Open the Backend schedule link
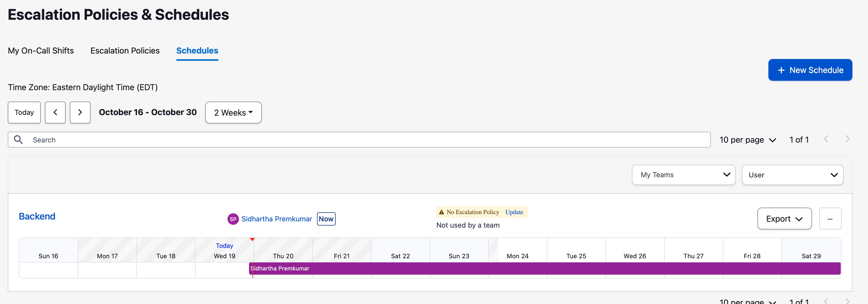Screen dimensions: 868x304 pos(37,216)
